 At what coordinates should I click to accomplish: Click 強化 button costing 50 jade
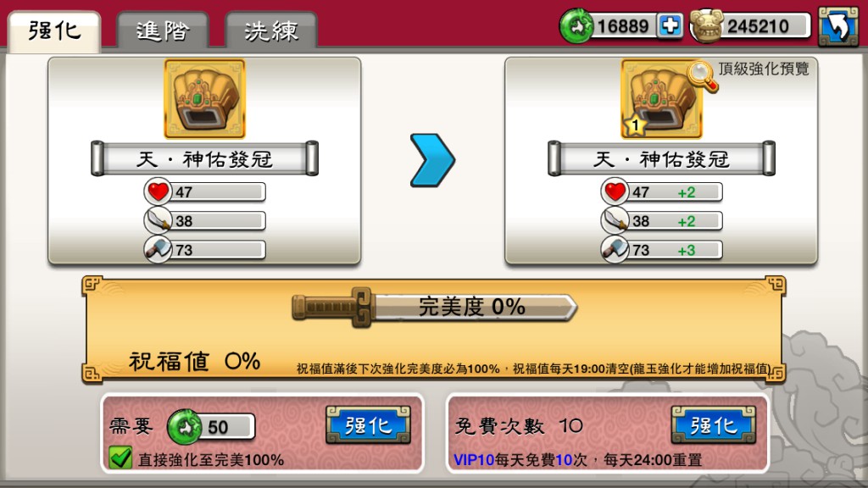[368, 425]
